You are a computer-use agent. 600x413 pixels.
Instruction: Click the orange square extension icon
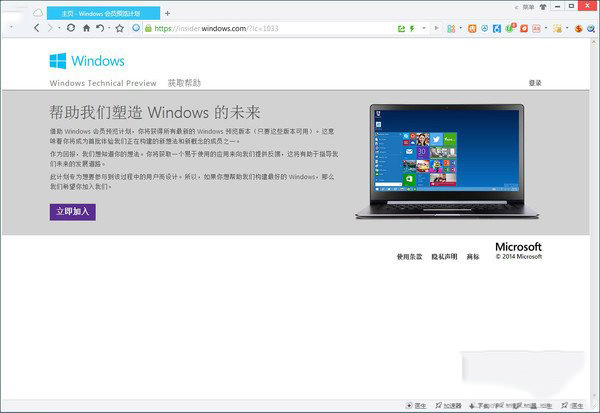(x=472, y=29)
